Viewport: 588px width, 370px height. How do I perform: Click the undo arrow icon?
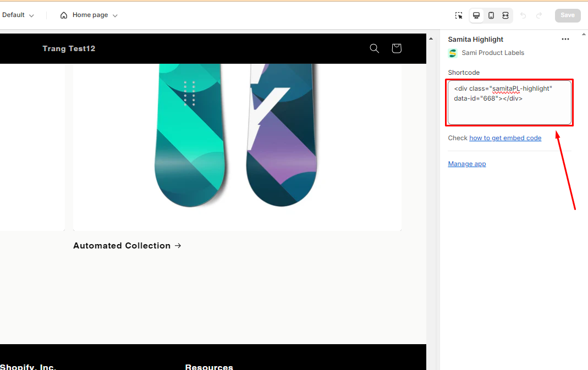tap(523, 15)
